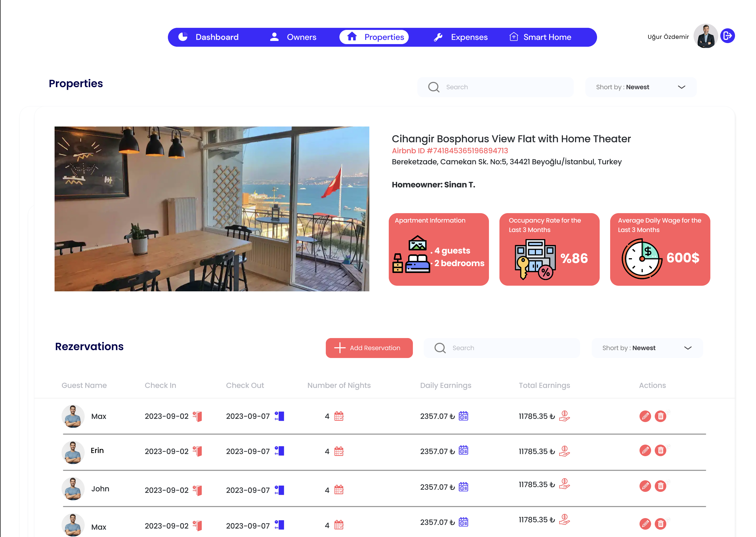Click the Rezervations search field
The width and height of the screenshot is (756, 537).
pos(501,348)
